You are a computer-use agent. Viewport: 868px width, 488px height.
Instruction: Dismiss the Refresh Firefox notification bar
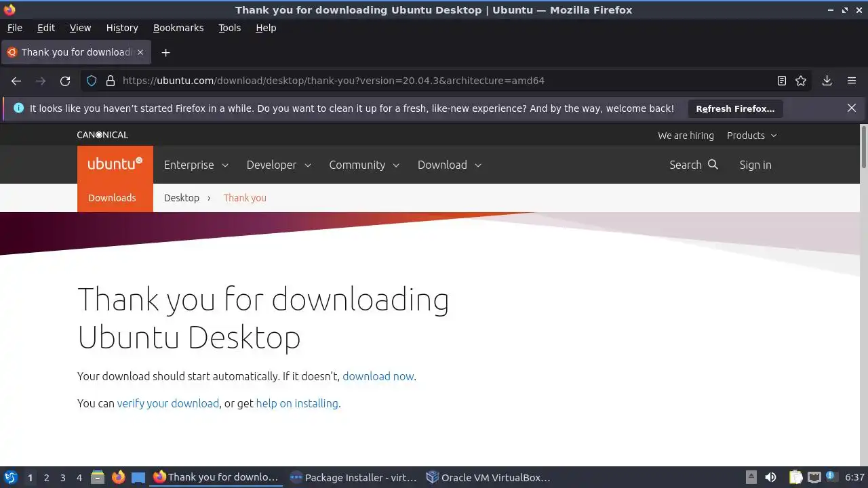click(852, 108)
